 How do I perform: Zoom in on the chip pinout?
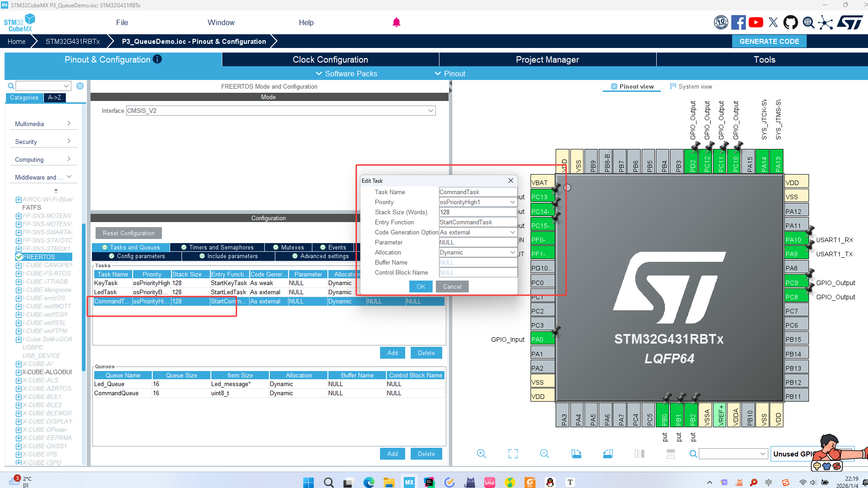coord(482,454)
